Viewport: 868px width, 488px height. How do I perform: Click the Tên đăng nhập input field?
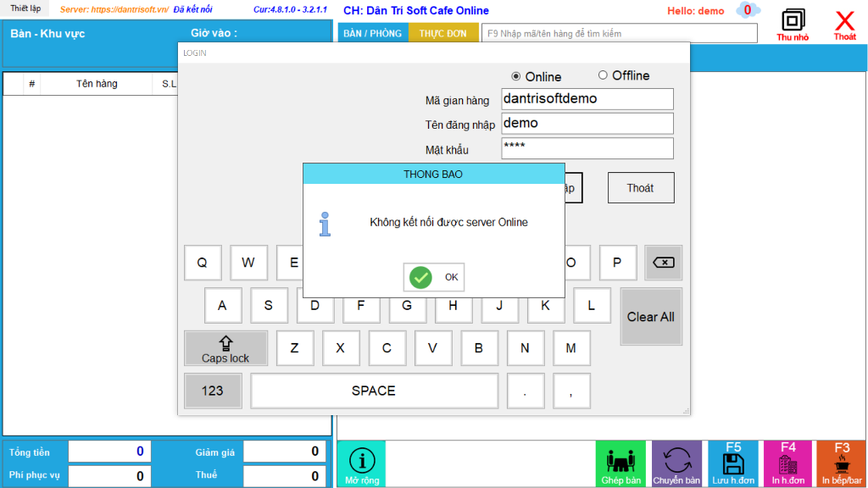point(587,124)
